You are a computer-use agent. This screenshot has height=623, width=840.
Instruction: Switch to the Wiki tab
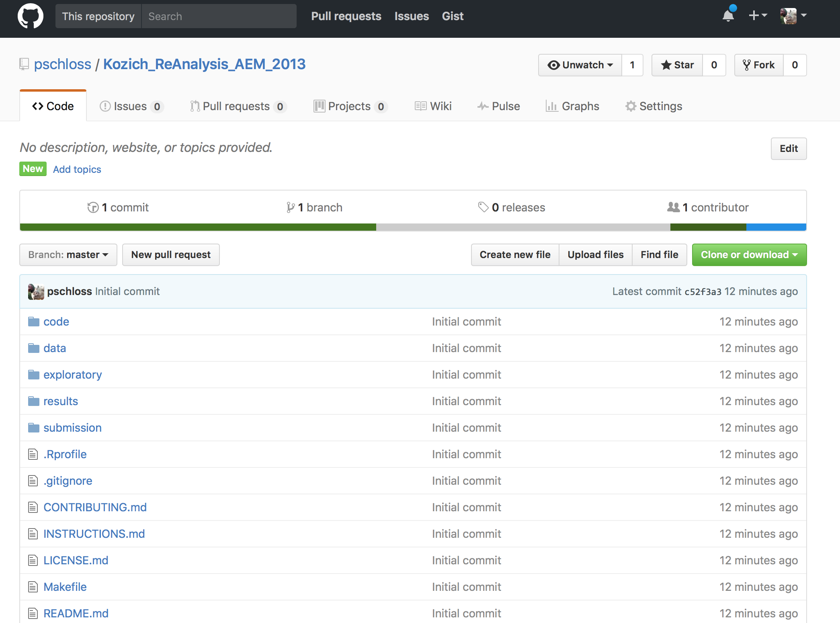point(433,106)
